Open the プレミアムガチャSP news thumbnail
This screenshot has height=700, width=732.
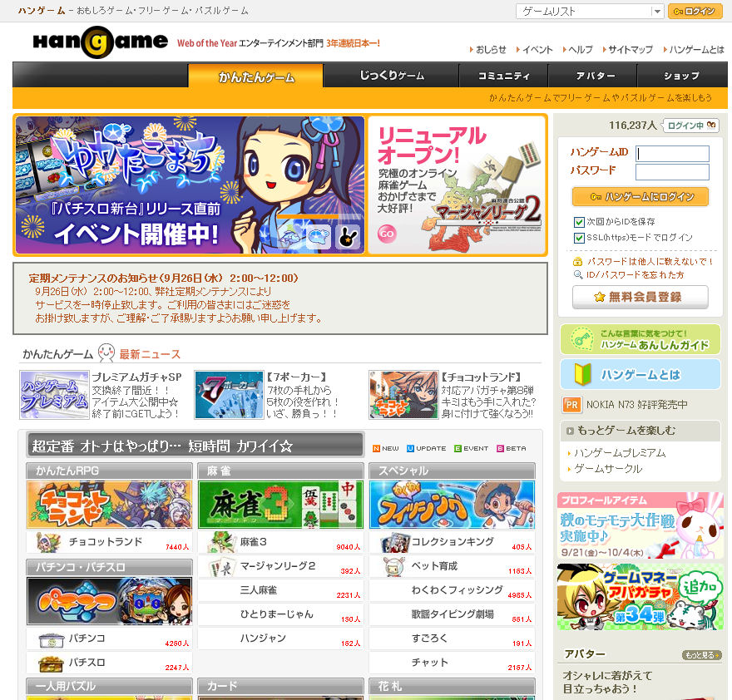[x=55, y=395]
